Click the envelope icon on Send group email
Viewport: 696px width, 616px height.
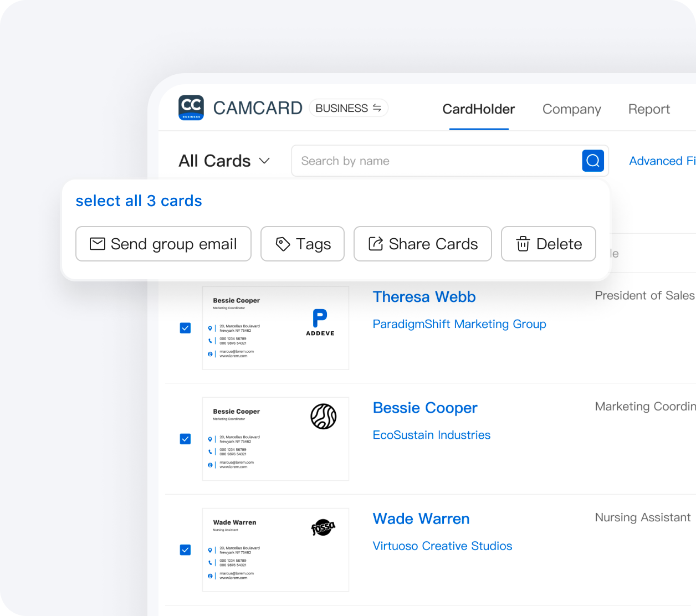pyautogui.click(x=98, y=244)
